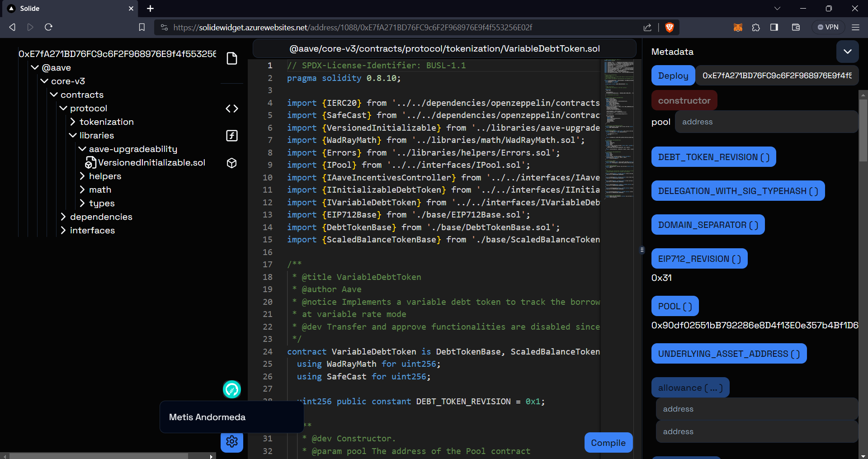Image resolution: width=868 pixels, height=459 pixels.
Task: Select the root contract address node
Action: (x=117, y=54)
